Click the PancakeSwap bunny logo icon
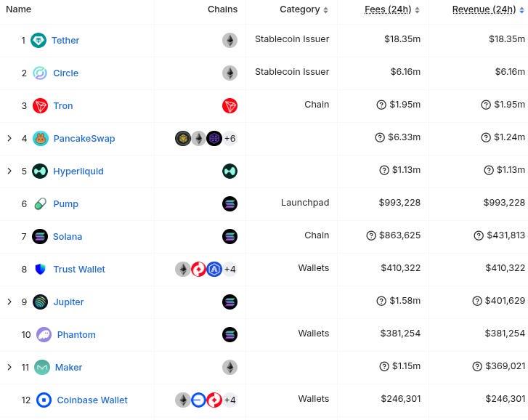528x420 pixels. click(41, 139)
